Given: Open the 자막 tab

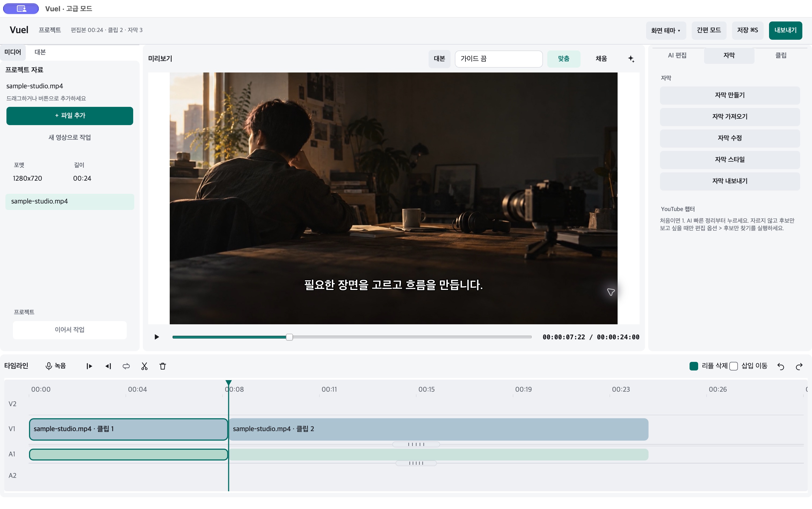Looking at the screenshot, I should 729,56.
